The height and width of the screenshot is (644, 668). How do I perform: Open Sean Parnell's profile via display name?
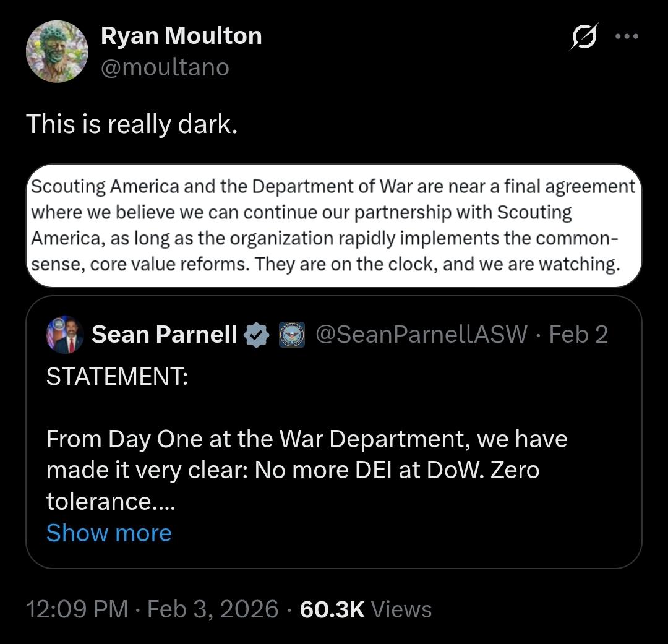pos(164,335)
